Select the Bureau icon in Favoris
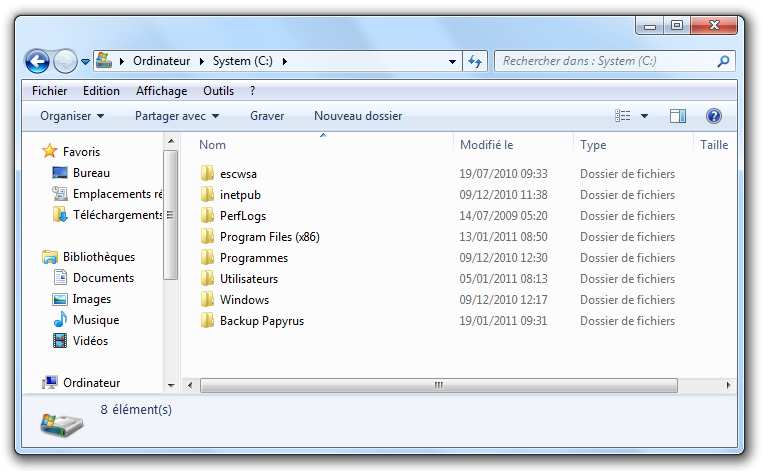763x471 pixels. coord(59,173)
